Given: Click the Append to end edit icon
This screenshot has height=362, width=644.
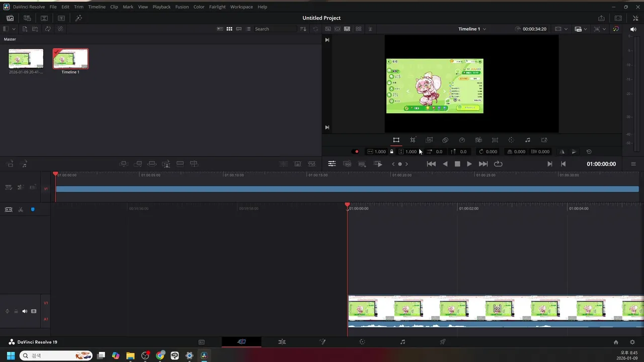Looking at the screenshot, I should point(138,164).
